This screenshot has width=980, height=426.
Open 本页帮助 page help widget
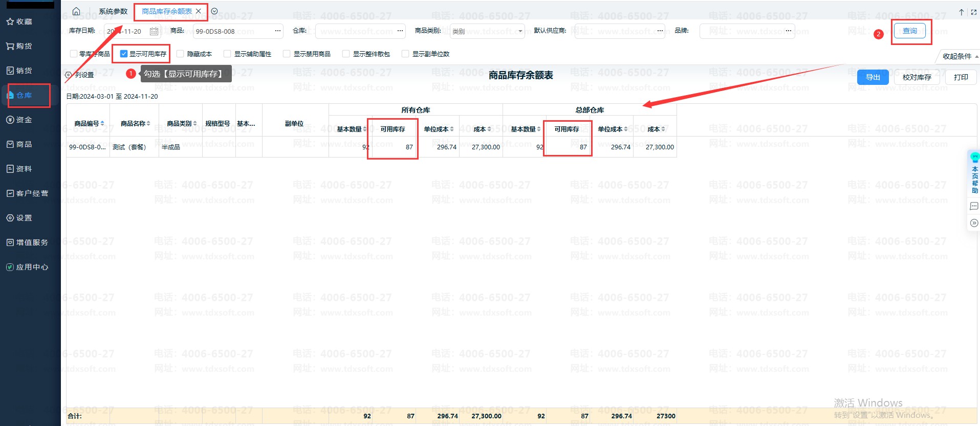974,174
